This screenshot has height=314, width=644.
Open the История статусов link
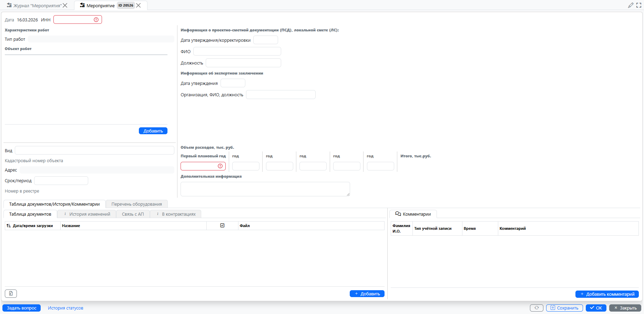65,308
